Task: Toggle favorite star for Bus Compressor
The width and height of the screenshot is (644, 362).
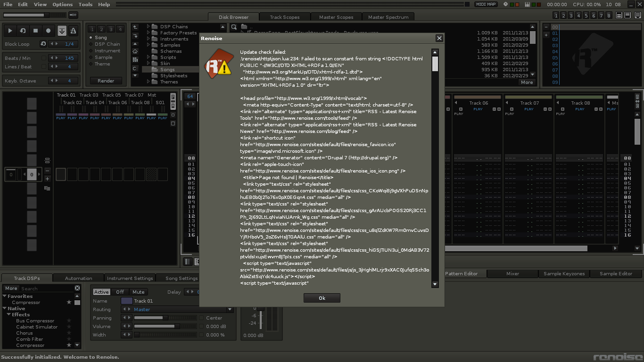Action: (69, 321)
